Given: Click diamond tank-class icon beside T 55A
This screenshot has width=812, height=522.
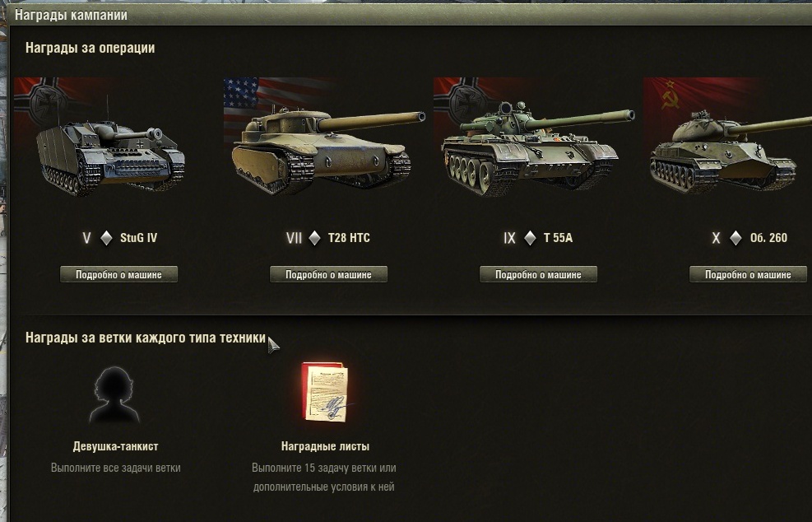Looking at the screenshot, I should pos(530,238).
